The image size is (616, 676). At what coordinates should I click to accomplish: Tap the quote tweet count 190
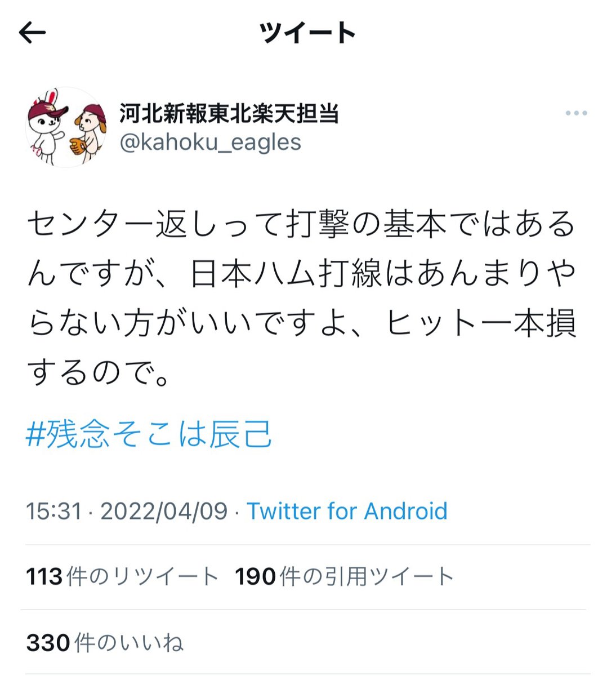pos(256,576)
